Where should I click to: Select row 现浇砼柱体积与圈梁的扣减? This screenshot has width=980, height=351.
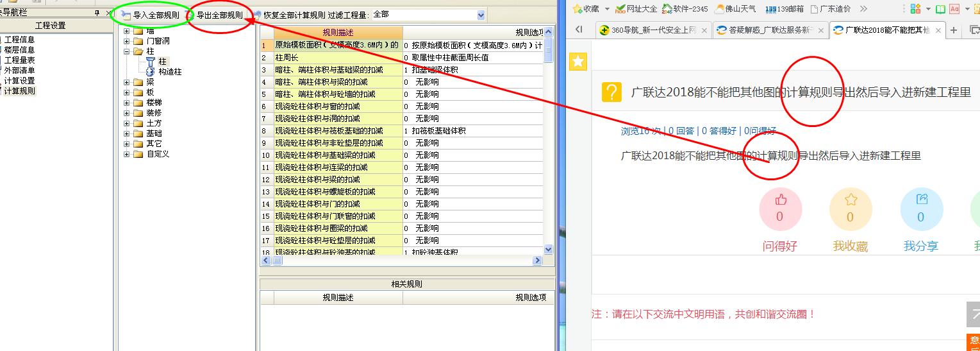338,228
